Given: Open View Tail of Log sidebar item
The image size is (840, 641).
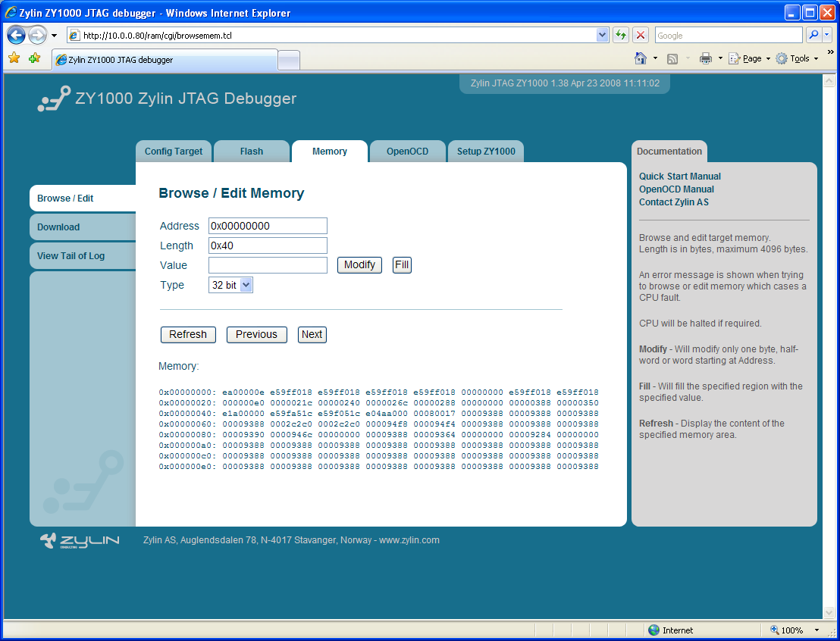Looking at the screenshot, I should tap(83, 256).
